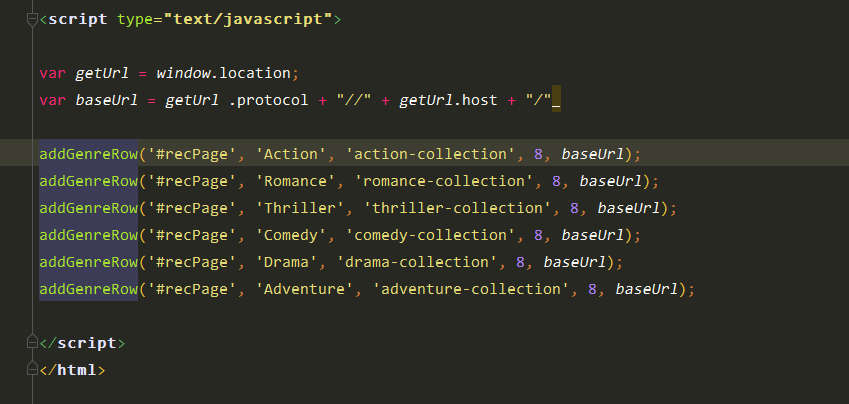Viewport: 849px width, 404px height.
Task: Collapse the opening script tag fold marker
Action: pyautogui.click(x=32, y=20)
